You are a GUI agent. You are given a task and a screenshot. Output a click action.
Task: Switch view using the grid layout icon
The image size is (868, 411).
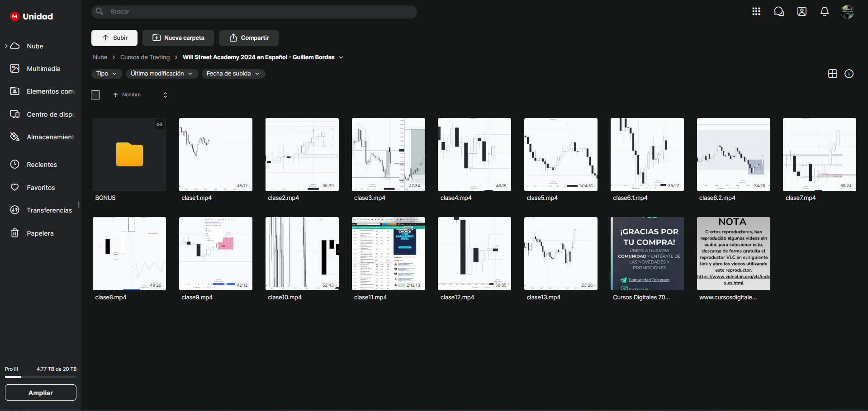point(832,74)
